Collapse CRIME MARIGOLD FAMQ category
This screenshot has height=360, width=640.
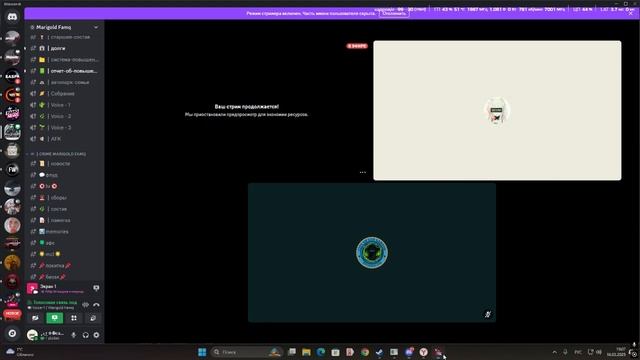pos(58,154)
